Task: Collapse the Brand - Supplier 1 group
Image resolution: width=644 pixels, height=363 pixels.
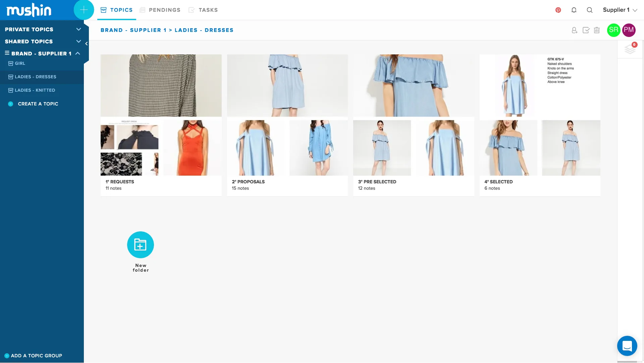Action: click(78, 53)
